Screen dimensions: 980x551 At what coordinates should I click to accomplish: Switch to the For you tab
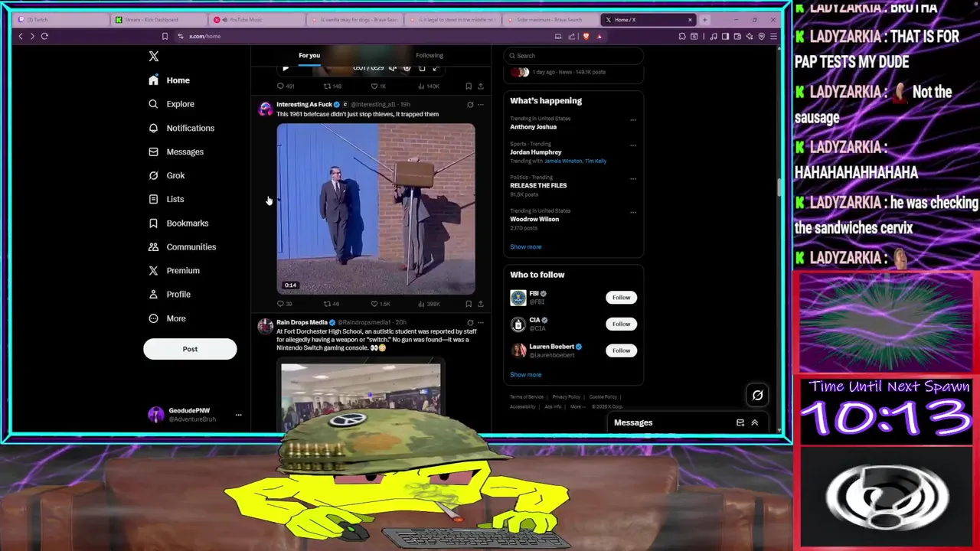[x=309, y=55]
